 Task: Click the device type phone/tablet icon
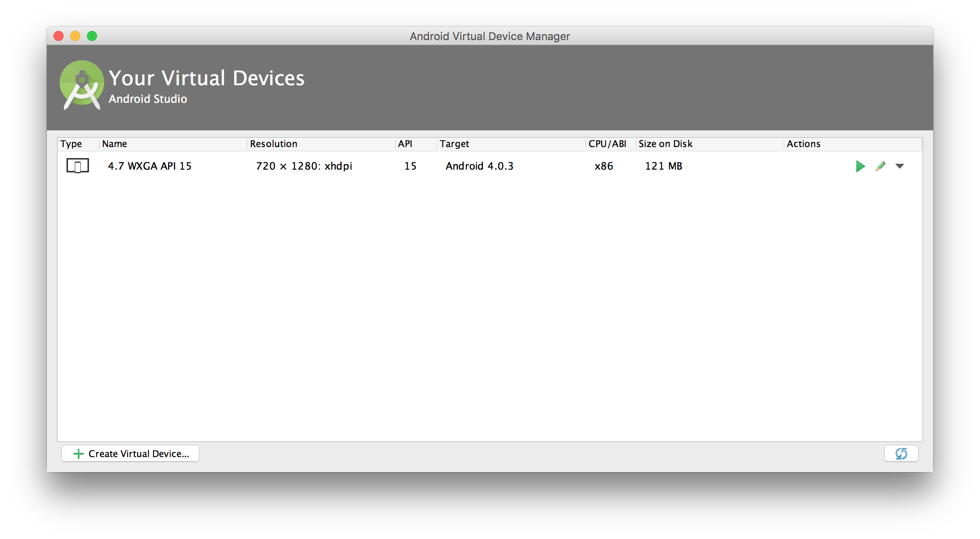(x=78, y=166)
